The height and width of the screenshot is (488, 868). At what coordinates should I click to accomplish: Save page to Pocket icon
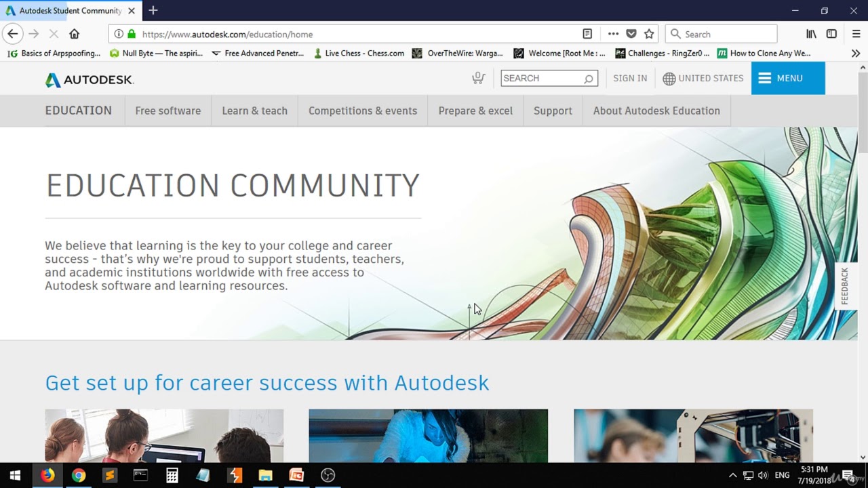pos(631,34)
